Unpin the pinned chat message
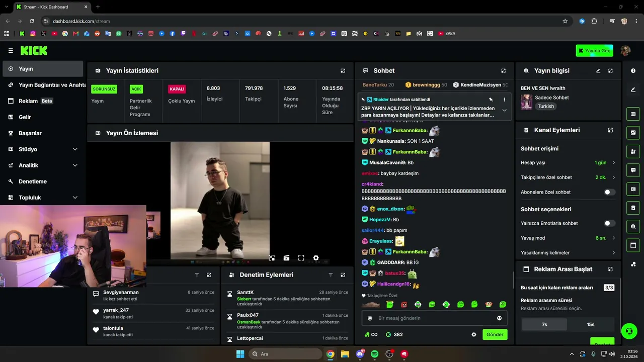 [x=491, y=100]
